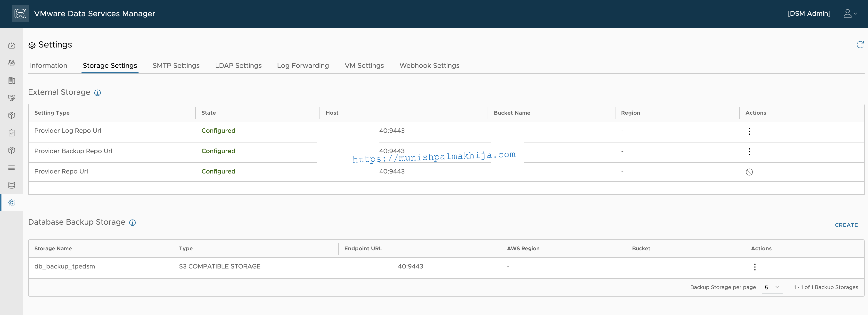This screenshot has width=868, height=315.
Task: Go to the Log Forwarding tab
Action: tap(303, 66)
